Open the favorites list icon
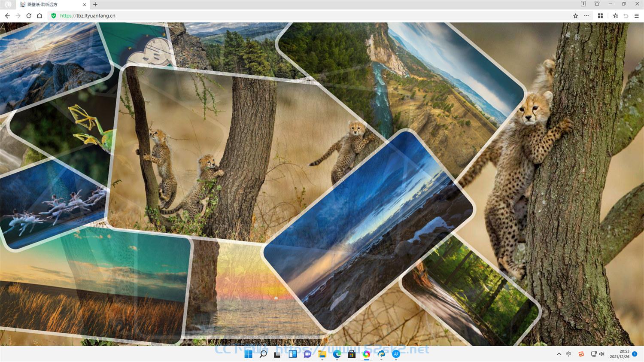644x362 pixels. [x=615, y=15]
